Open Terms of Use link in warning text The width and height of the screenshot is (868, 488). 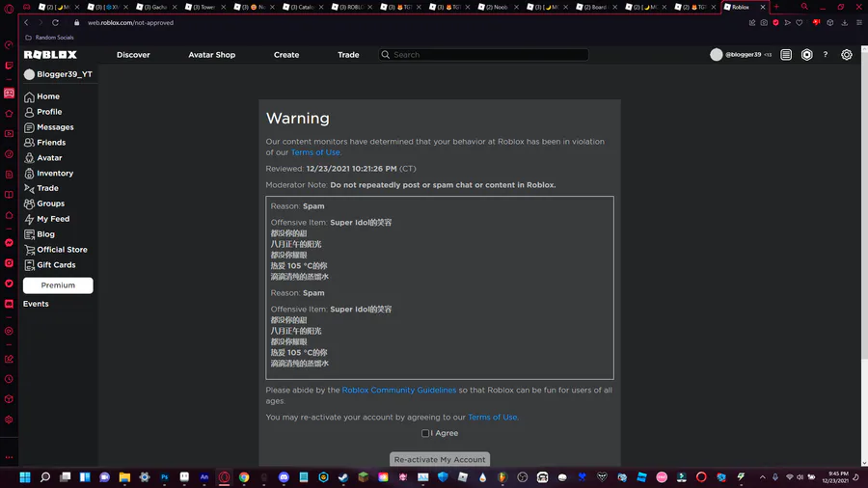[x=315, y=152]
